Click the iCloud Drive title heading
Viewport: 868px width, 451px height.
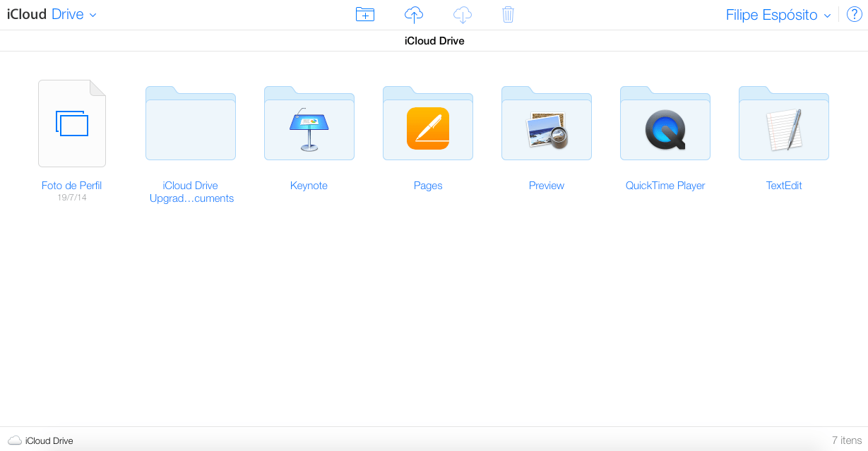(x=434, y=41)
